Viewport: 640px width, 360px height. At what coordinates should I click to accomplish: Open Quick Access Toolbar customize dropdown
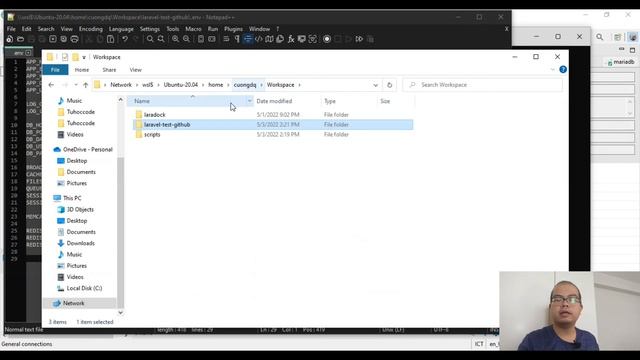[x=84, y=57]
